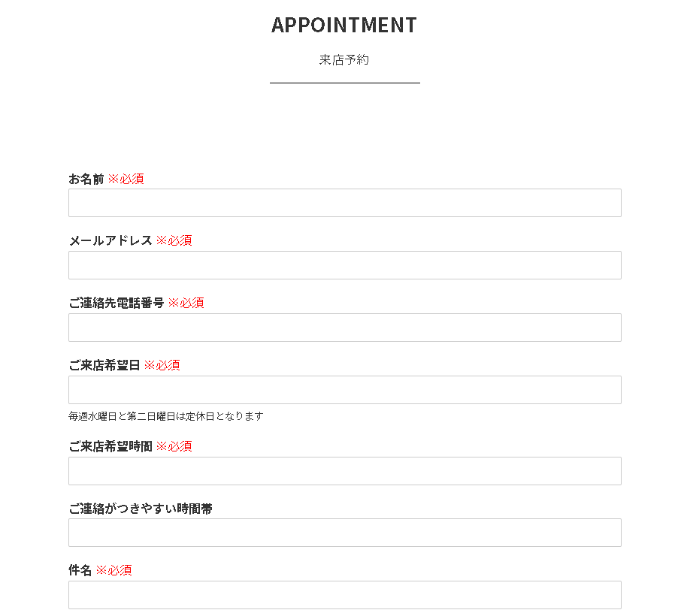681x616 pixels.
Task: Click the ご連絡先電話番号 label
Action: pyautogui.click(x=116, y=303)
